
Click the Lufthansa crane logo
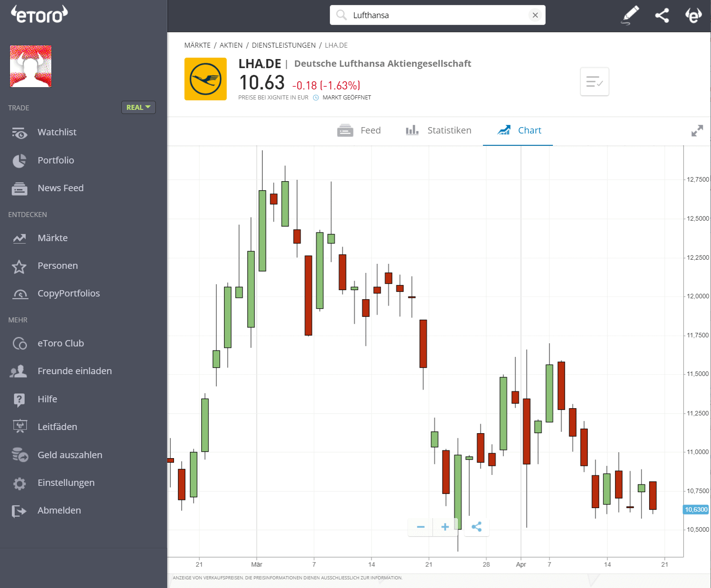pyautogui.click(x=205, y=79)
